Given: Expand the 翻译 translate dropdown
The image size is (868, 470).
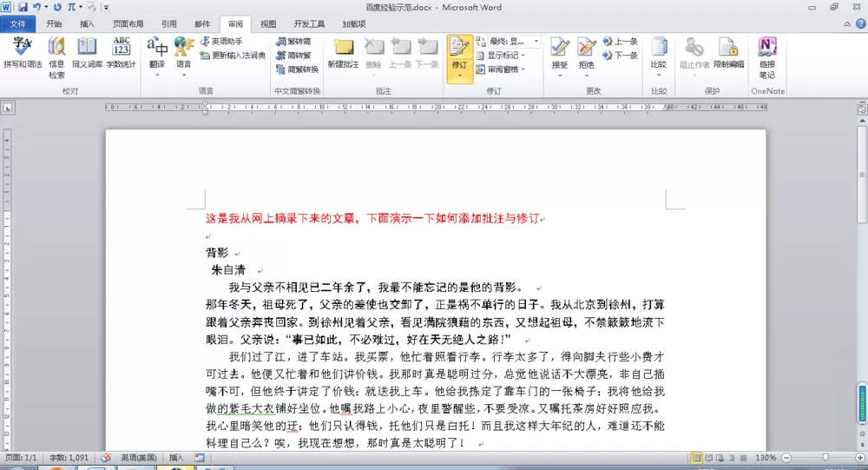Looking at the screenshot, I should tap(157, 75).
